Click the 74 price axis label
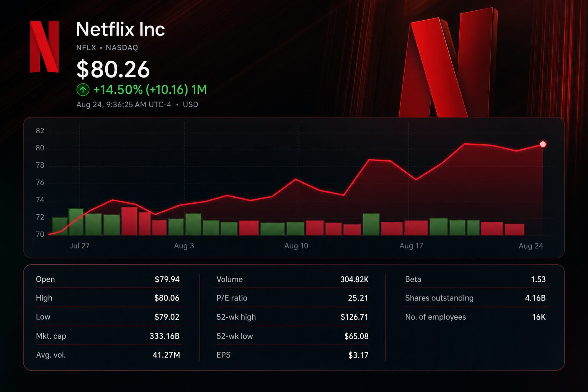588x392 pixels. pos(40,200)
